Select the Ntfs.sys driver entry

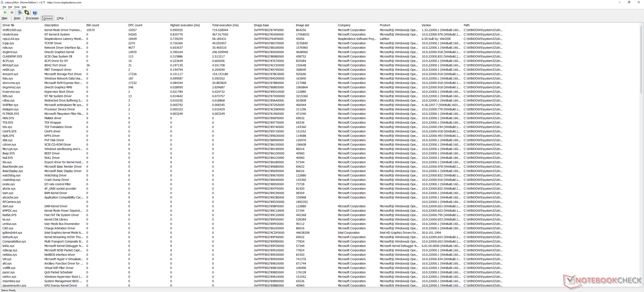pyautogui.click(x=8, y=96)
